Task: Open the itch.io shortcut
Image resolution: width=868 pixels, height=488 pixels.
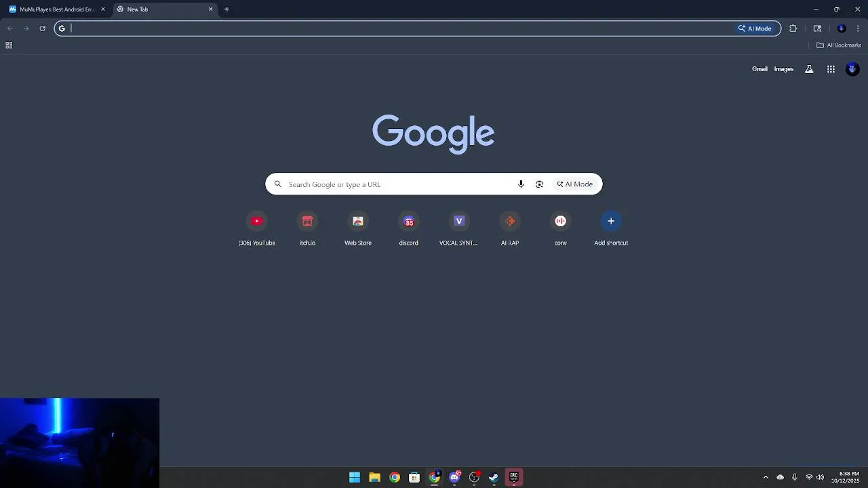Action: coord(307,229)
